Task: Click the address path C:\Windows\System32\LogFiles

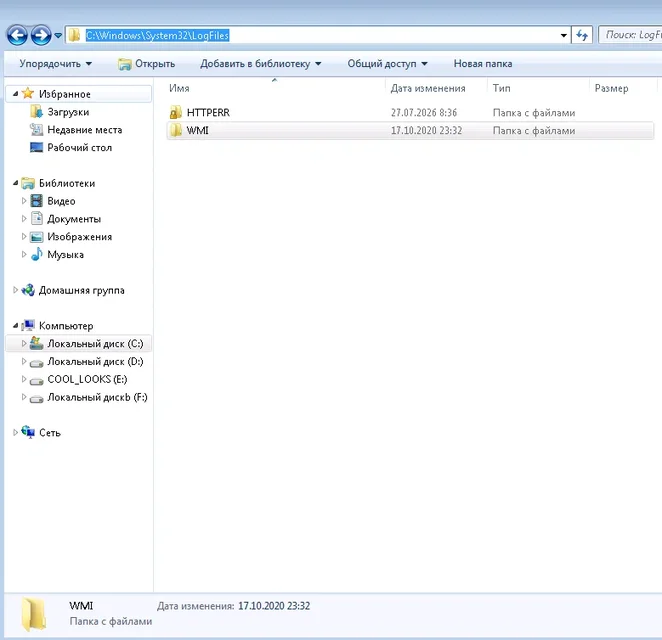Action: tap(157, 35)
